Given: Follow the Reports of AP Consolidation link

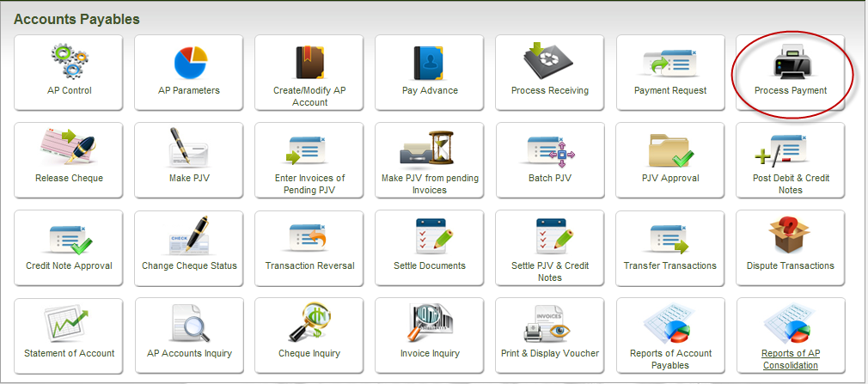Looking at the screenshot, I should [791, 359].
